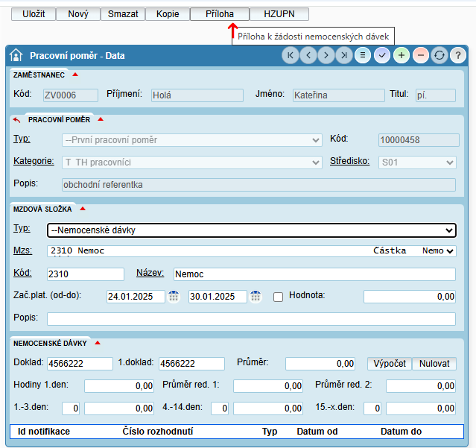
Task: Open calendar picker for start date
Action: pos(174,297)
